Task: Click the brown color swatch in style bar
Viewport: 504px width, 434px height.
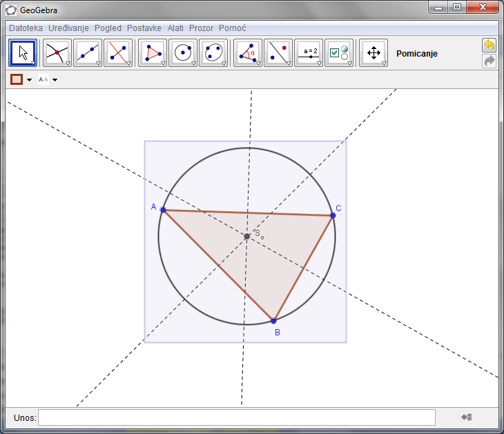Action: [x=17, y=79]
